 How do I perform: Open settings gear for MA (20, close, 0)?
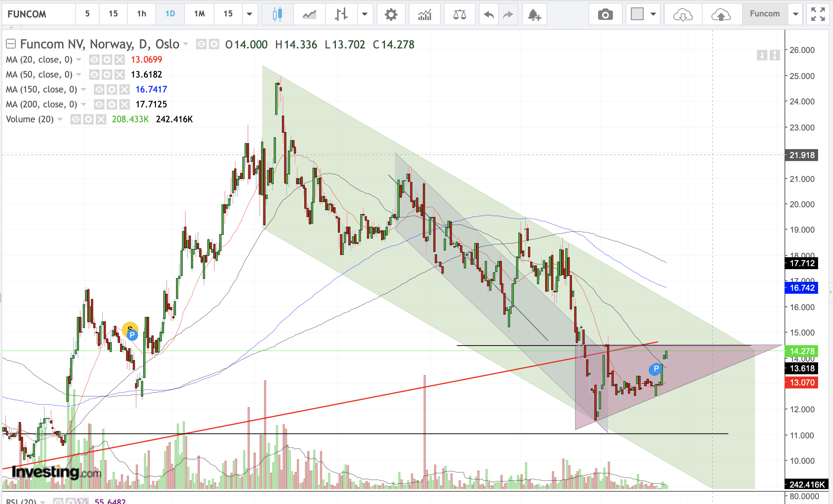click(107, 60)
